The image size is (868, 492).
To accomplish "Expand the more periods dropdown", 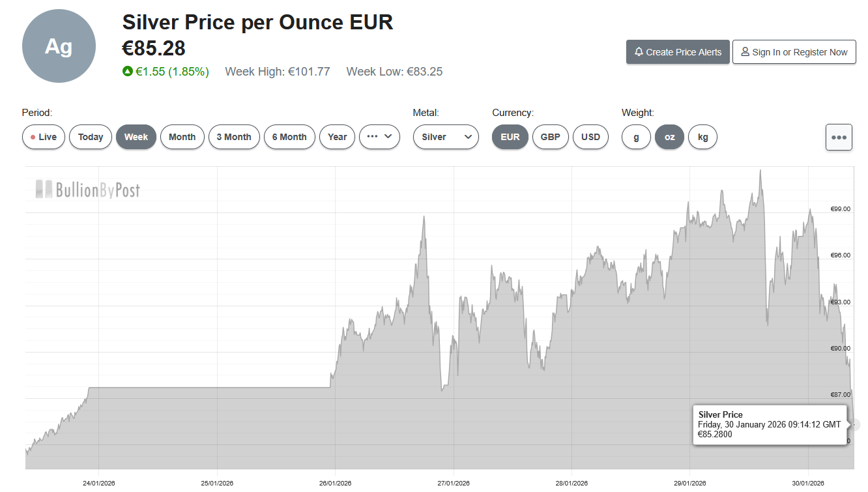I will tap(379, 137).
